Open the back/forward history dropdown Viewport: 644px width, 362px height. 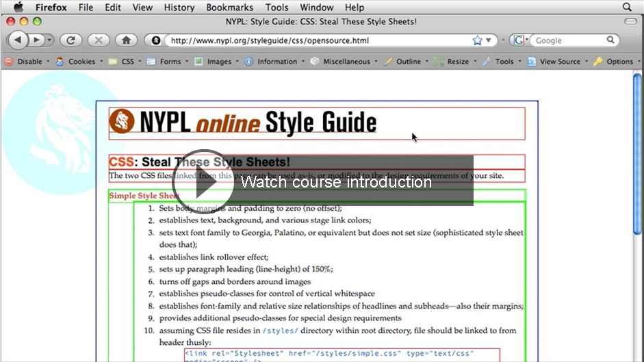[49, 40]
